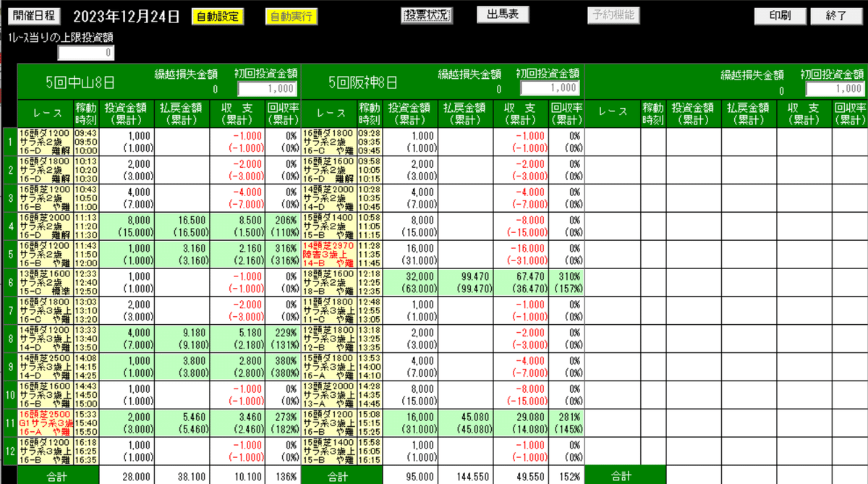Focus the 1レース当りの上限投資額 input field
The width and height of the screenshot is (868, 484).
(x=86, y=53)
